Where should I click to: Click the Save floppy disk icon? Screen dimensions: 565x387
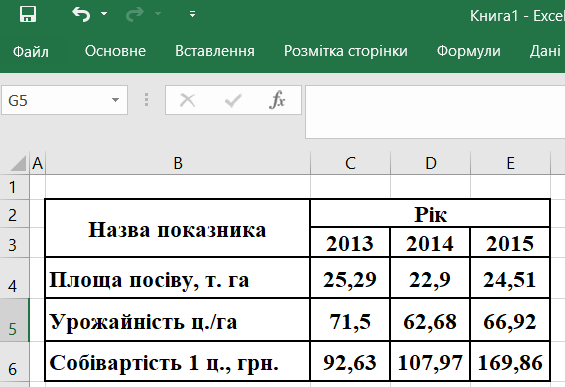pos(28,14)
